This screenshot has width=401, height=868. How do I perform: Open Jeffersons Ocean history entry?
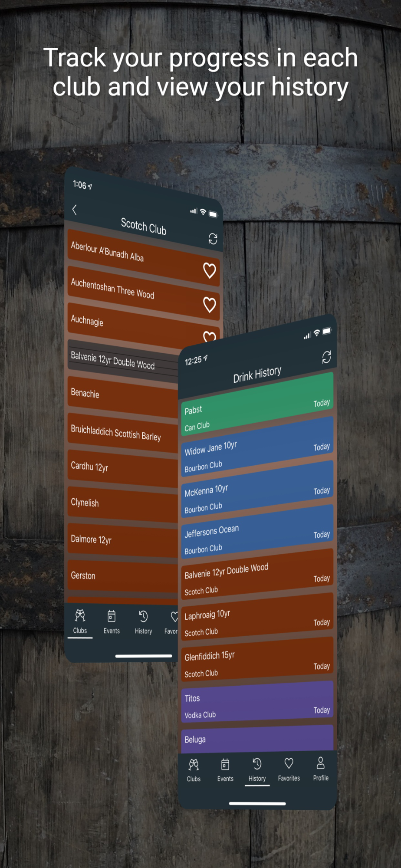point(257,531)
